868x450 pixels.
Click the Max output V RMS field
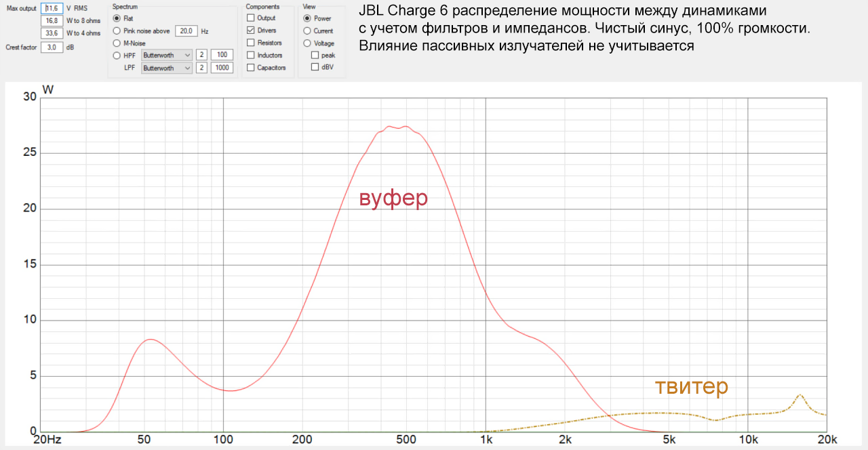(x=52, y=8)
